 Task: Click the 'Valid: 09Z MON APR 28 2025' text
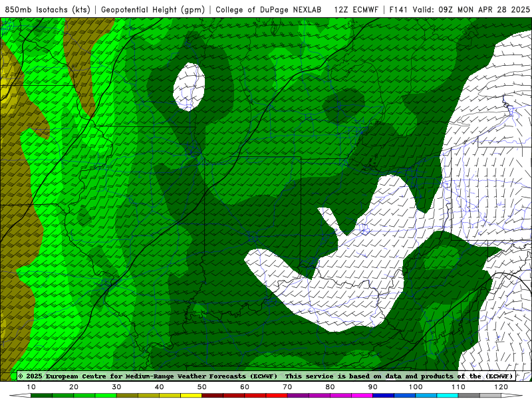pyautogui.click(x=471, y=10)
